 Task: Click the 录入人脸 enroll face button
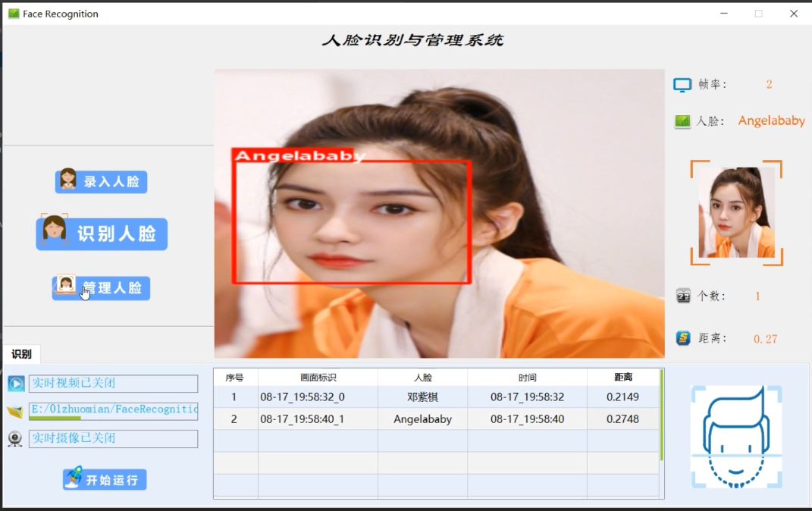click(x=102, y=182)
